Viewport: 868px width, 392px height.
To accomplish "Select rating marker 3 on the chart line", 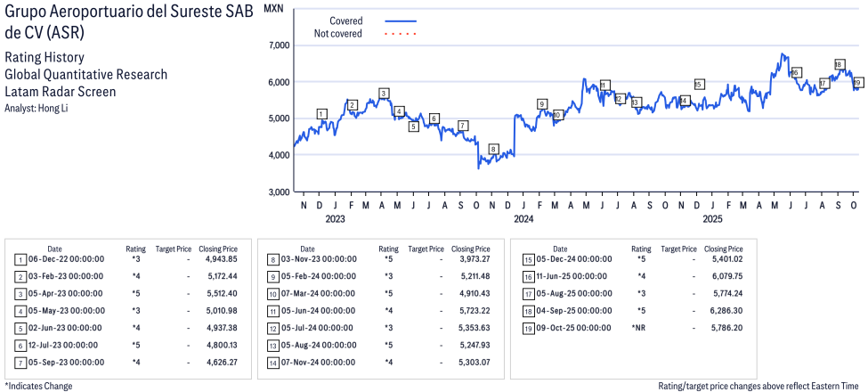I will tap(384, 94).
